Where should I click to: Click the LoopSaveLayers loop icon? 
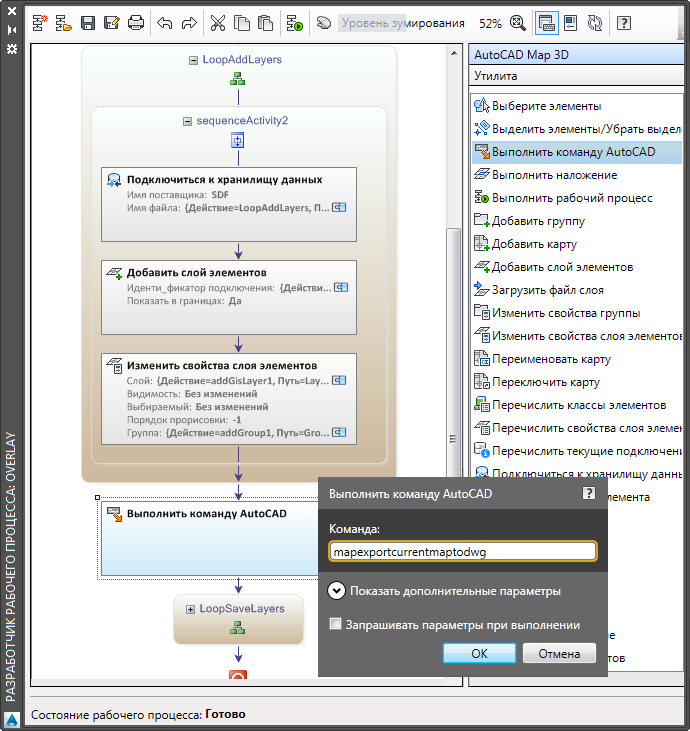click(x=238, y=628)
